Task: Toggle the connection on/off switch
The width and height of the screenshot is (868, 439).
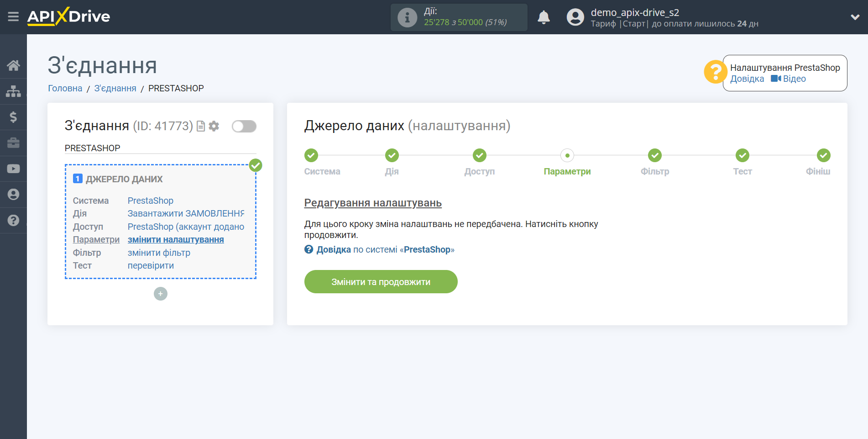Action: click(x=244, y=126)
